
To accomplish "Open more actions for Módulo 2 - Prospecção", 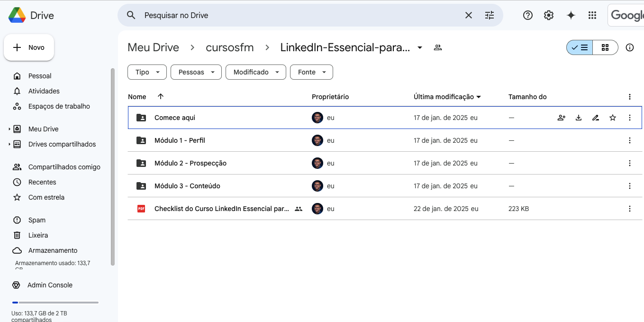I will (x=630, y=163).
